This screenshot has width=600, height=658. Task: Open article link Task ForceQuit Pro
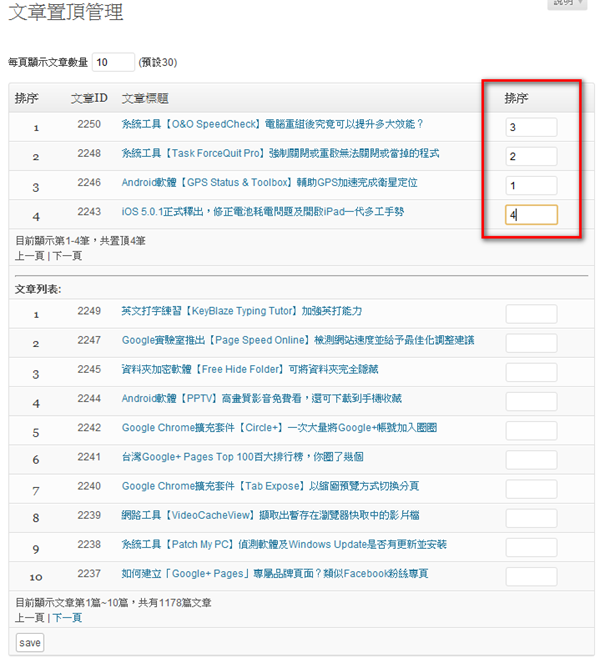coord(280,154)
